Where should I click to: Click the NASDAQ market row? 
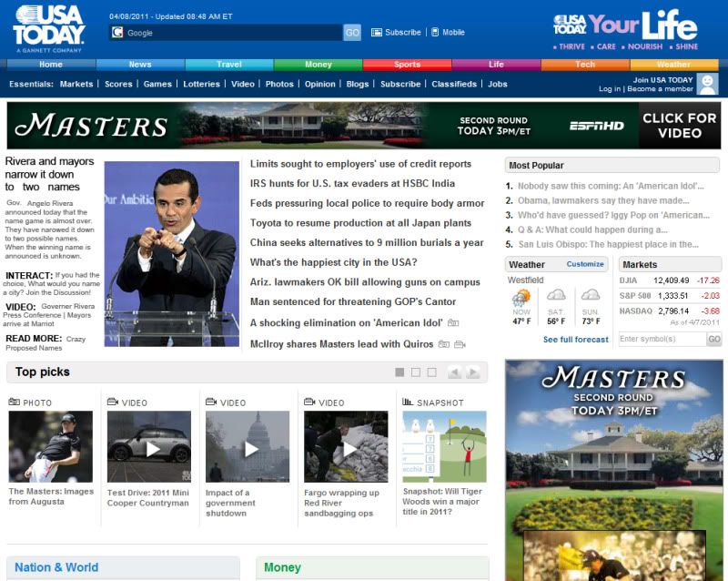click(670, 311)
